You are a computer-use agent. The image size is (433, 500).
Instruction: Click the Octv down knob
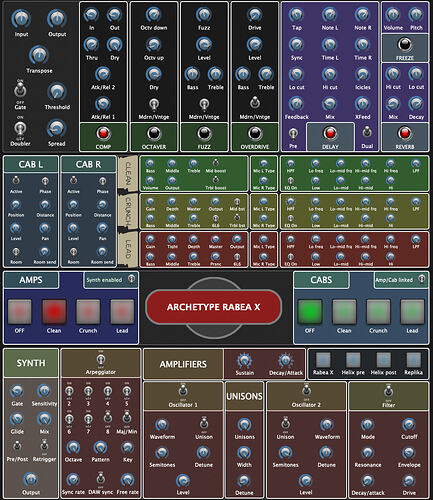coord(154,15)
